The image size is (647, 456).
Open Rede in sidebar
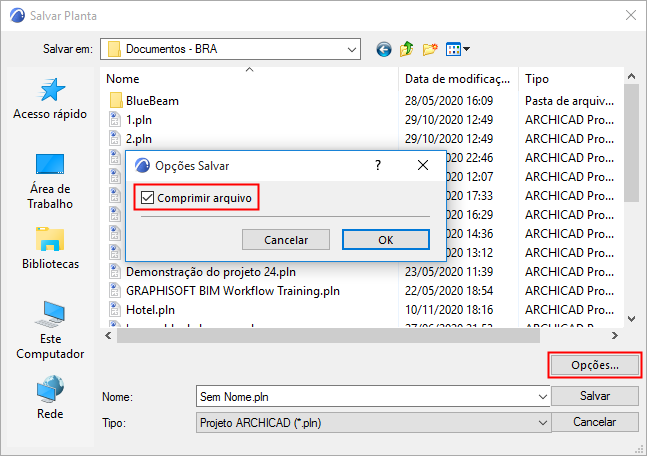click(50, 397)
